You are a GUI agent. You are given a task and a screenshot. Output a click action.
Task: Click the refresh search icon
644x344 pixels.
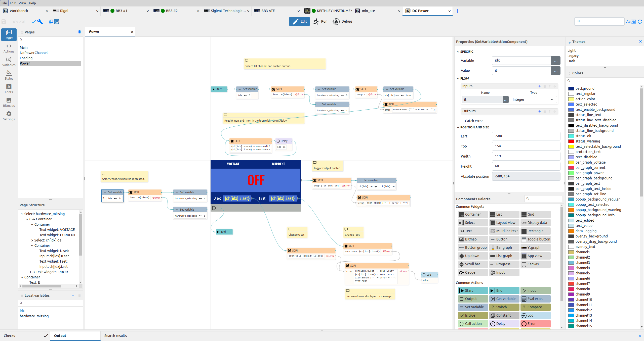(640, 22)
